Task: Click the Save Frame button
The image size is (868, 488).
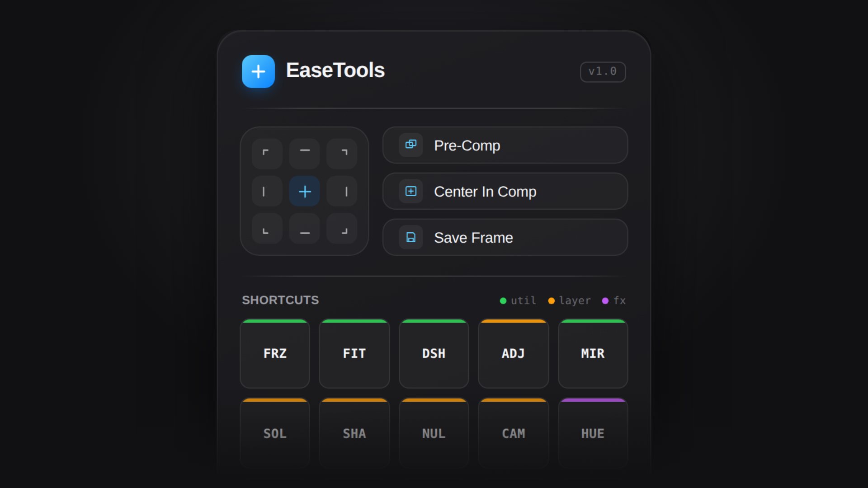Action: [x=505, y=237]
